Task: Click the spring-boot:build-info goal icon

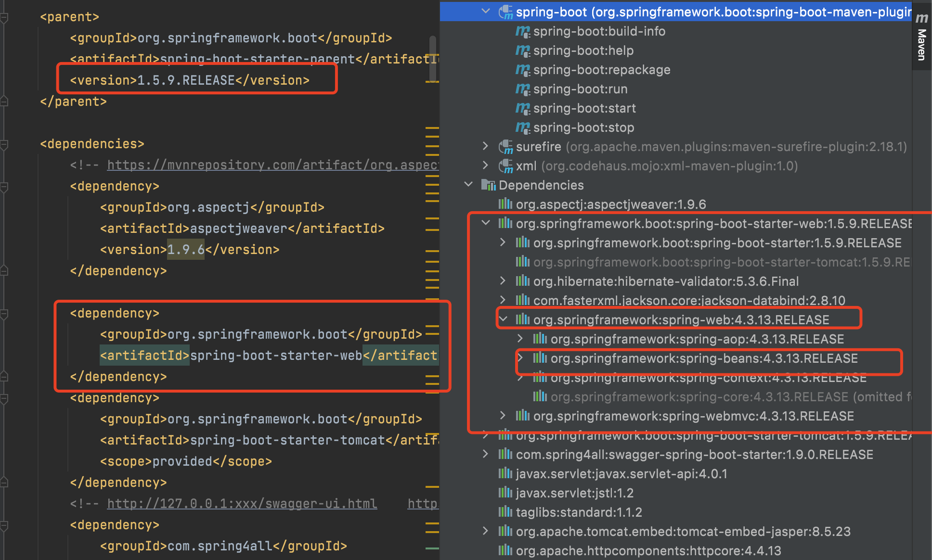Action: pos(522,31)
